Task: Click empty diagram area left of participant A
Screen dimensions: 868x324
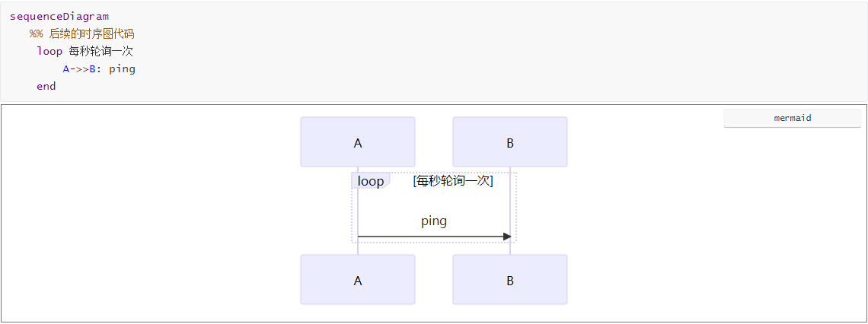Action: coord(152,213)
